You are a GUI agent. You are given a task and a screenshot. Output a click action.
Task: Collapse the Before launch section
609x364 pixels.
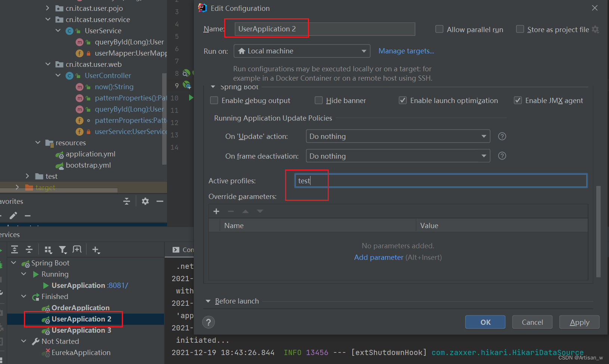click(x=208, y=301)
